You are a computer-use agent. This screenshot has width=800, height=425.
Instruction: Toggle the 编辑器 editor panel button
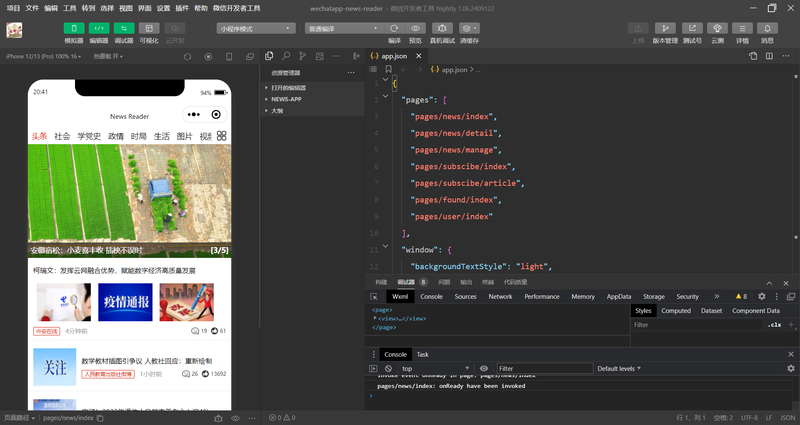click(99, 28)
